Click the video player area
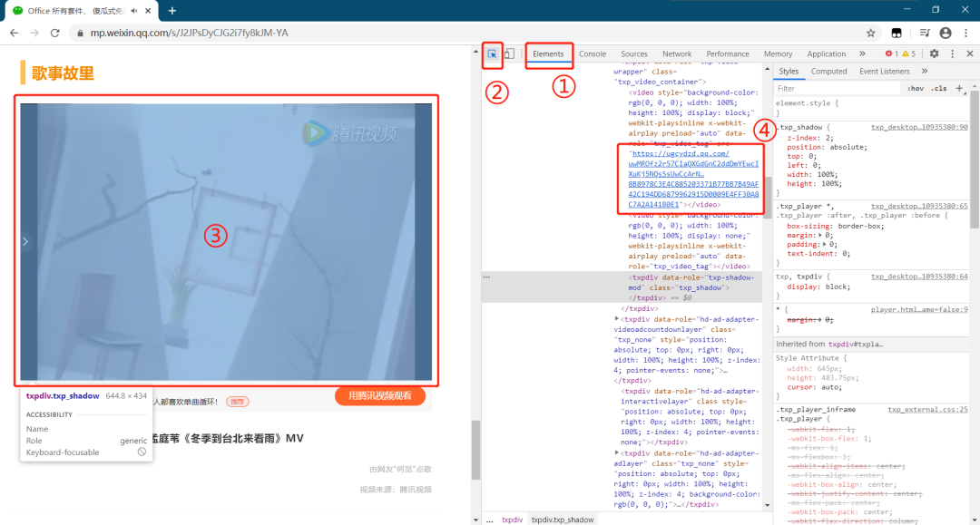The width and height of the screenshot is (980, 525). (x=226, y=241)
